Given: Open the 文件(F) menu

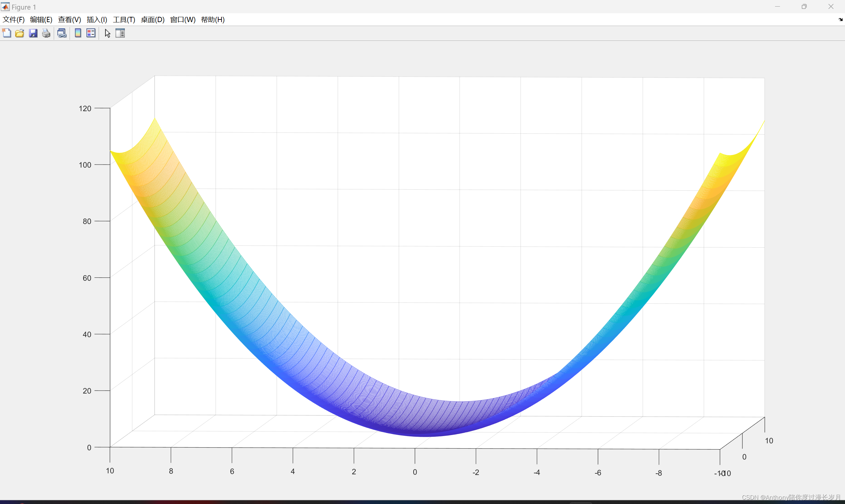Looking at the screenshot, I should pos(14,20).
